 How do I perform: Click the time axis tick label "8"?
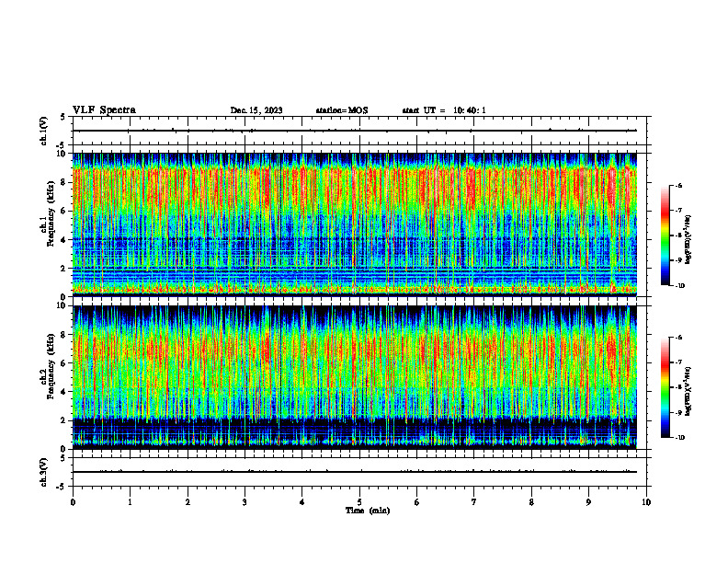[x=531, y=502]
